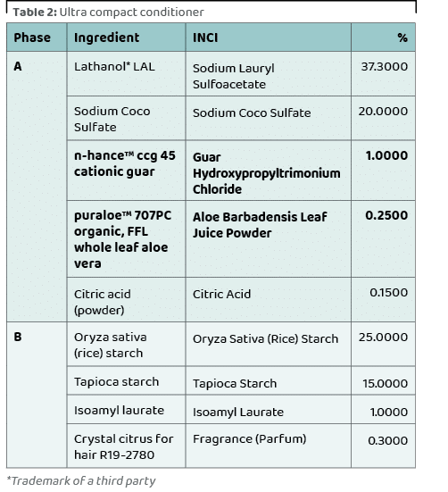
Task: Select the Sodium Coco Sulfate ingredient cell
Action: [x=126, y=119]
